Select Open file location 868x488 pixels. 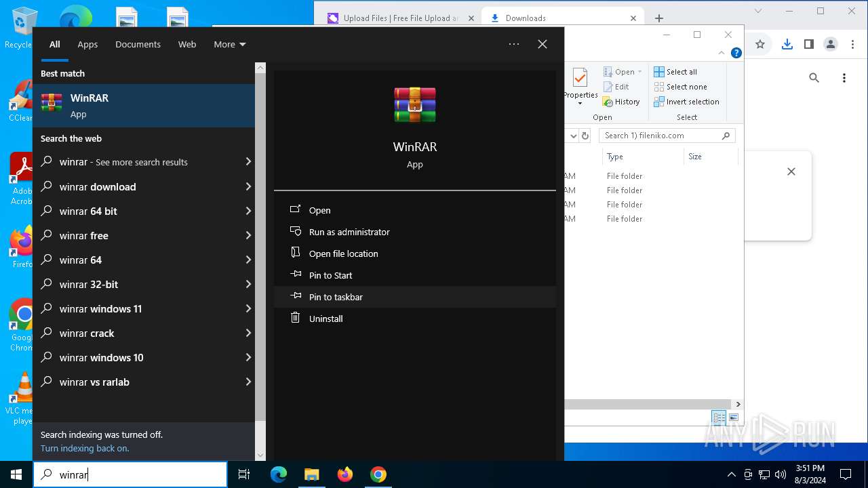(415, 253)
